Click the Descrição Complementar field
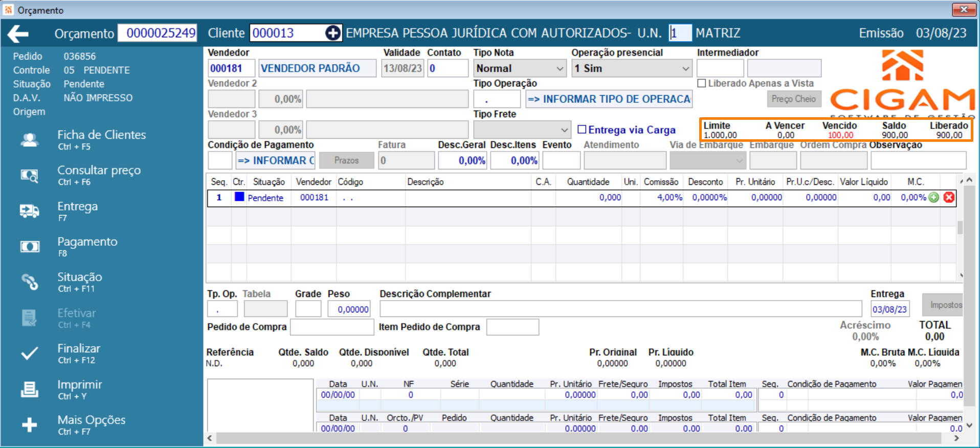 coord(620,309)
